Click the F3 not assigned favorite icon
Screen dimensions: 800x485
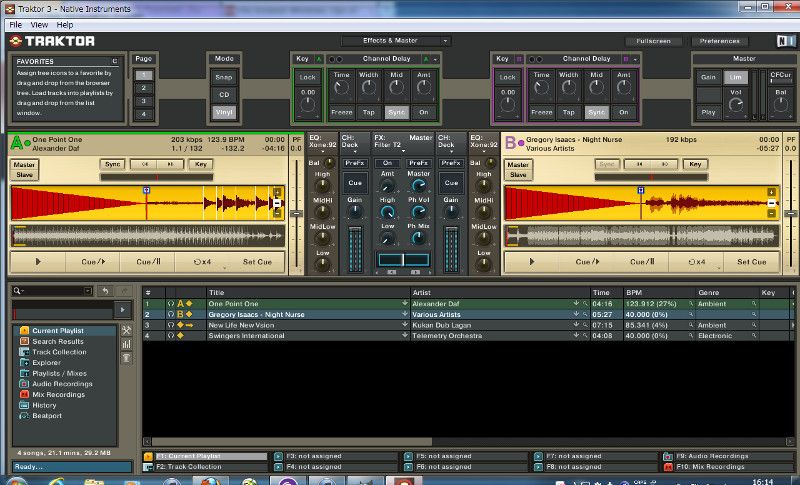pos(278,456)
